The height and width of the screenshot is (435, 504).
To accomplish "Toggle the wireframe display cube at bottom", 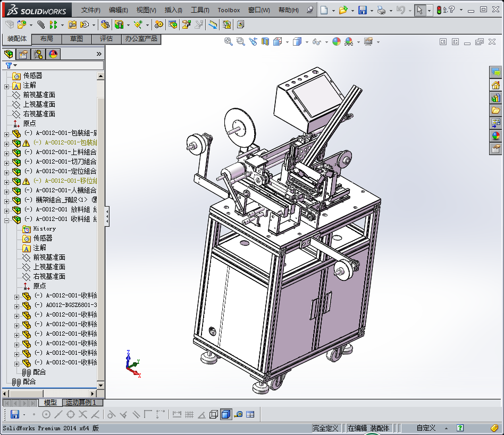I will (214, 414).
